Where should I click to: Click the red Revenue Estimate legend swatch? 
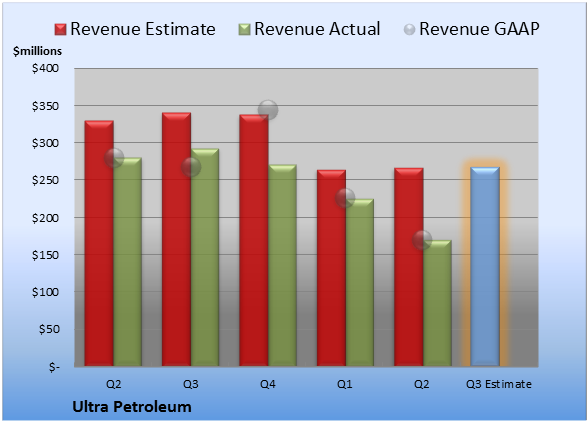click(x=60, y=30)
